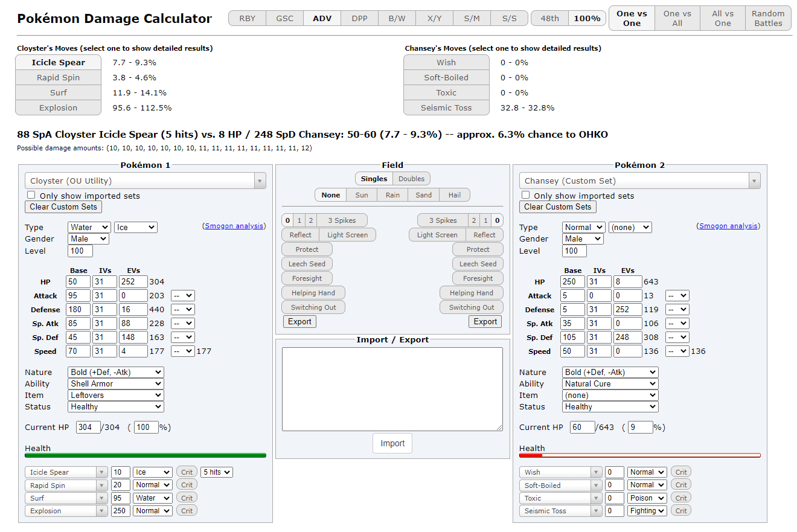This screenshot has width=797, height=532.
Task: Tick Pokémon 1 'Only show imported sets' checkbox
Action: click(x=31, y=195)
